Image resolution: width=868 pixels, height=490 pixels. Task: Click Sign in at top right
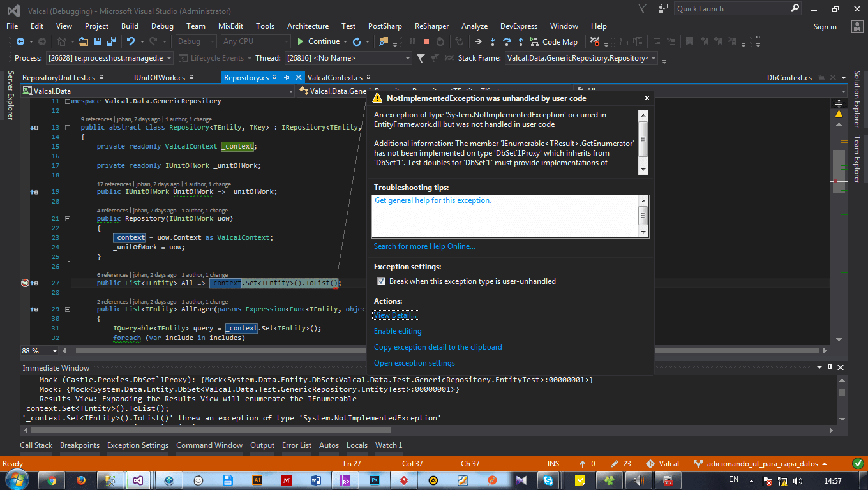pyautogui.click(x=825, y=27)
